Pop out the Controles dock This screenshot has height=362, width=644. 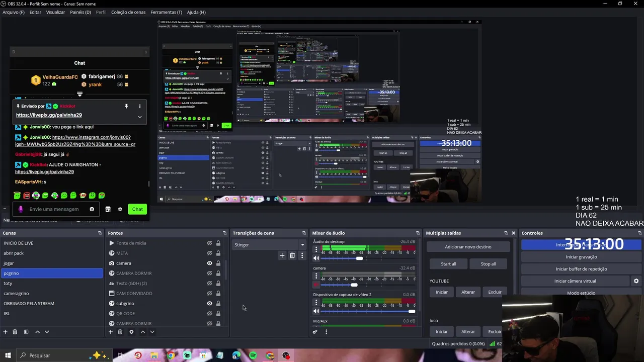pos(640,233)
